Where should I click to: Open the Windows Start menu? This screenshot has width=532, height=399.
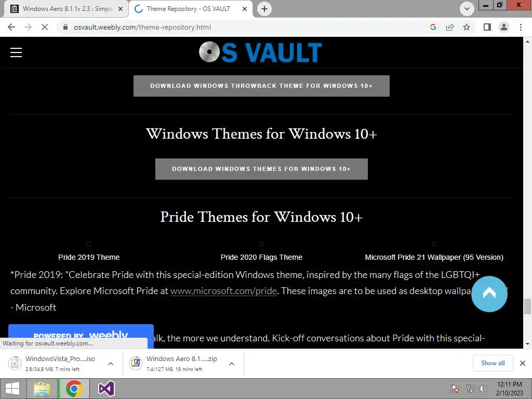pos(12,389)
